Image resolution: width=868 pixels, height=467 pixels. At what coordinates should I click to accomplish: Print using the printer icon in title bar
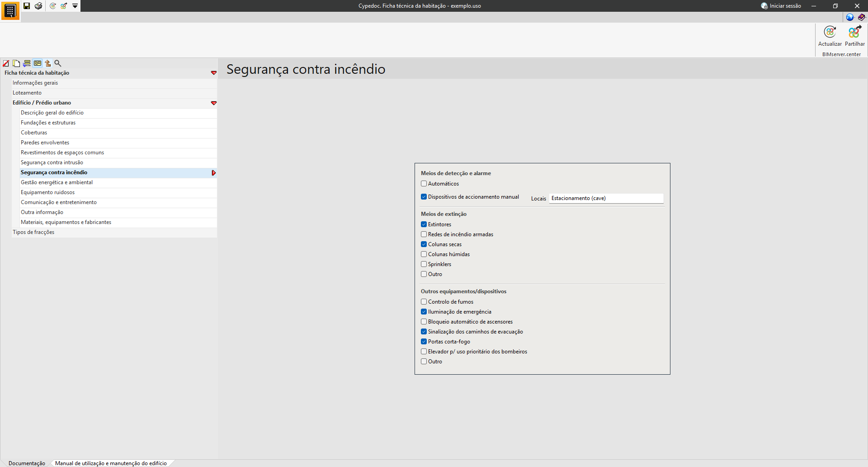coord(38,6)
